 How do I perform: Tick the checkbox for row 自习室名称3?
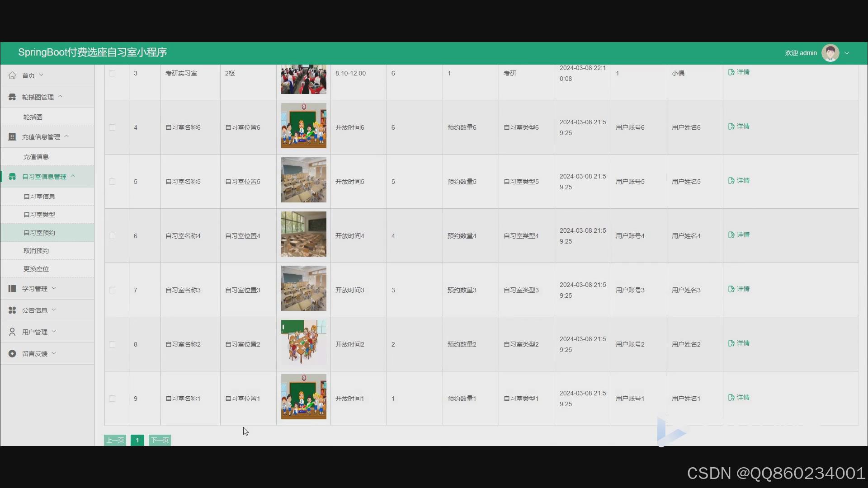point(112,290)
